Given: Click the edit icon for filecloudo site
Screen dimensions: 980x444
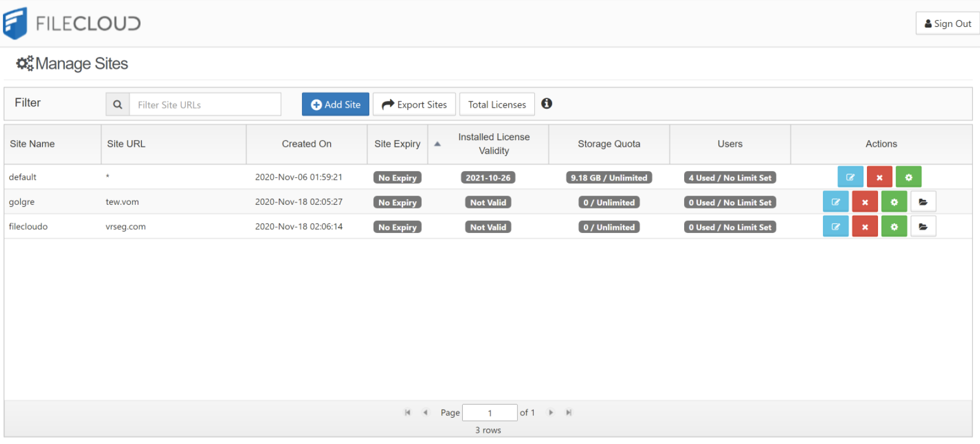Looking at the screenshot, I should (x=835, y=227).
